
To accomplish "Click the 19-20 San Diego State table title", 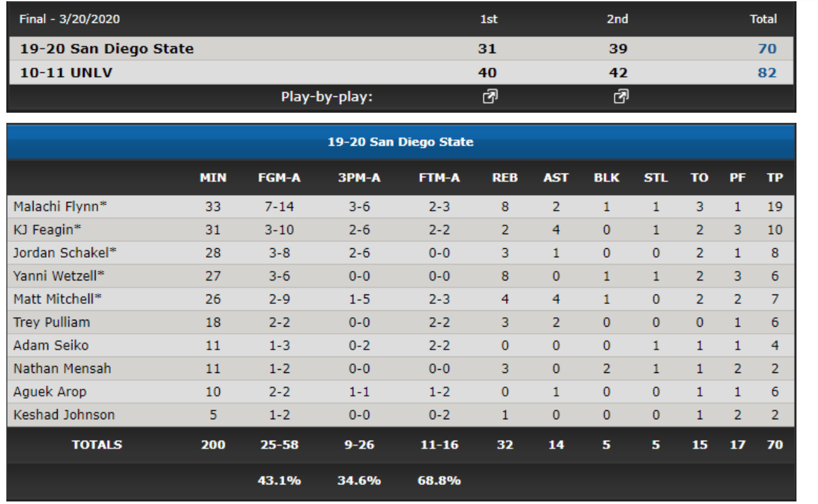I will [400, 142].
